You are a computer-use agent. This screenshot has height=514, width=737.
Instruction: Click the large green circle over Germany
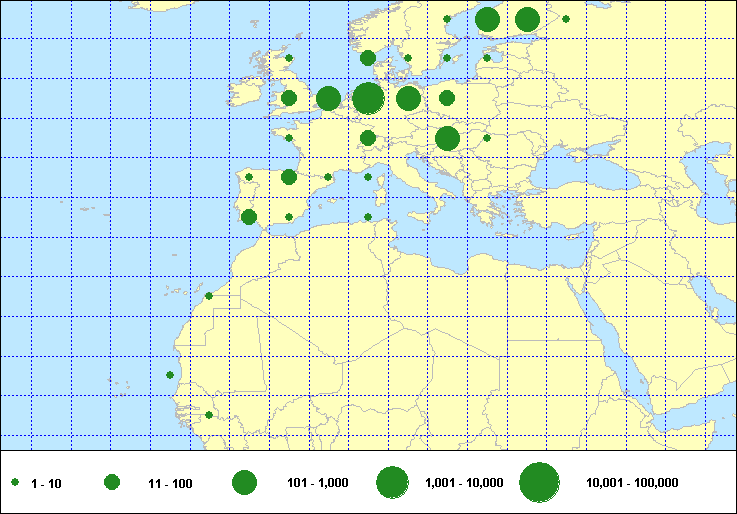(408, 98)
